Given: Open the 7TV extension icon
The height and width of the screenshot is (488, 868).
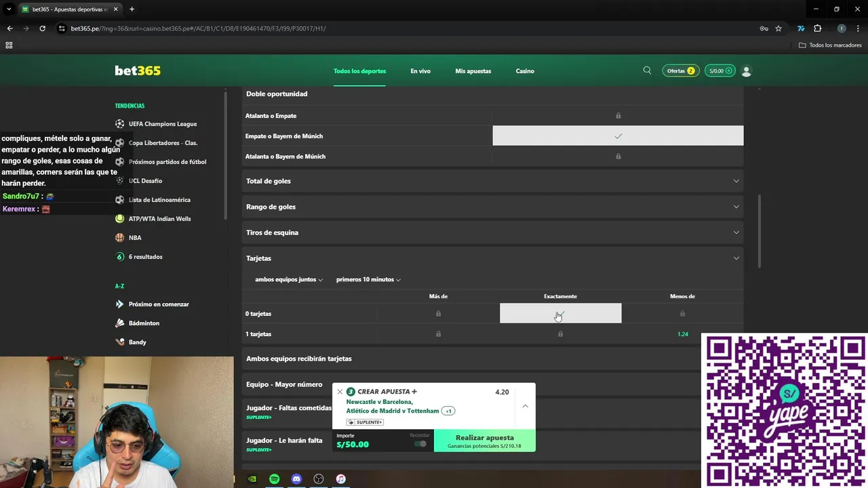Looking at the screenshot, I should (x=801, y=28).
